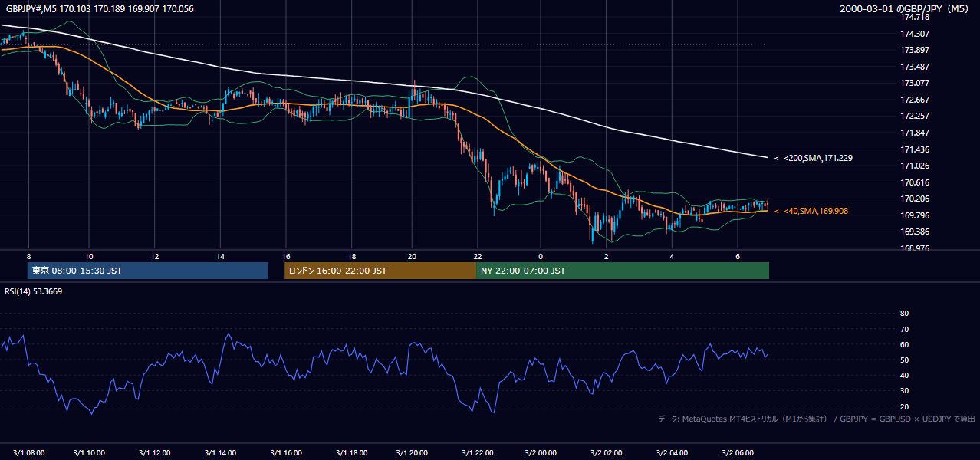Click the RSI 20 level label

904,406
